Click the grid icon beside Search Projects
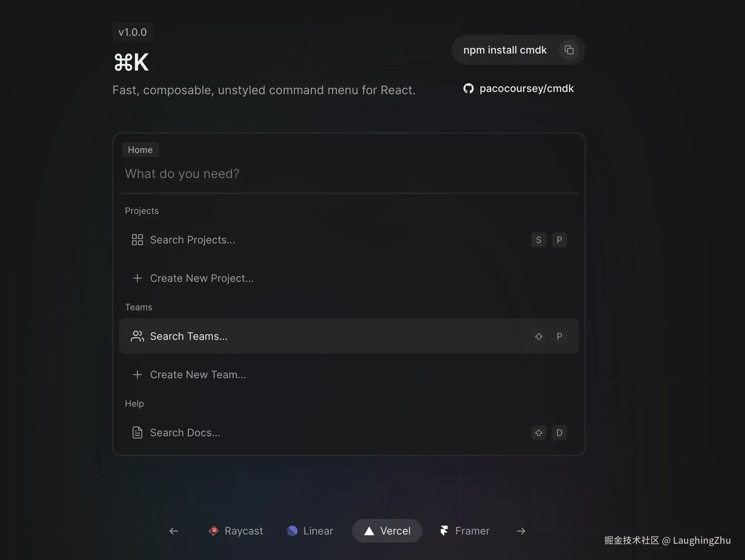 137,240
